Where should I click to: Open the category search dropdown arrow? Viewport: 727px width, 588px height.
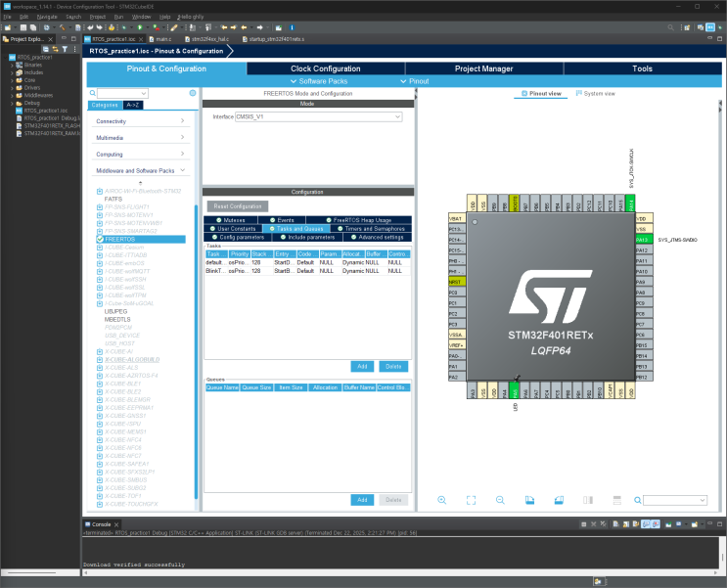(x=144, y=93)
